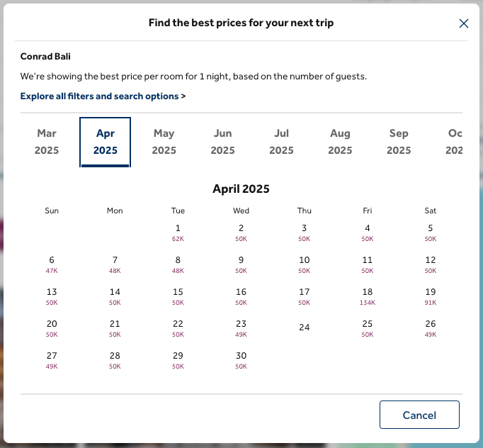483x448 pixels.
Task: Select April 6 with 47K price
Action: click(x=52, y=264)
